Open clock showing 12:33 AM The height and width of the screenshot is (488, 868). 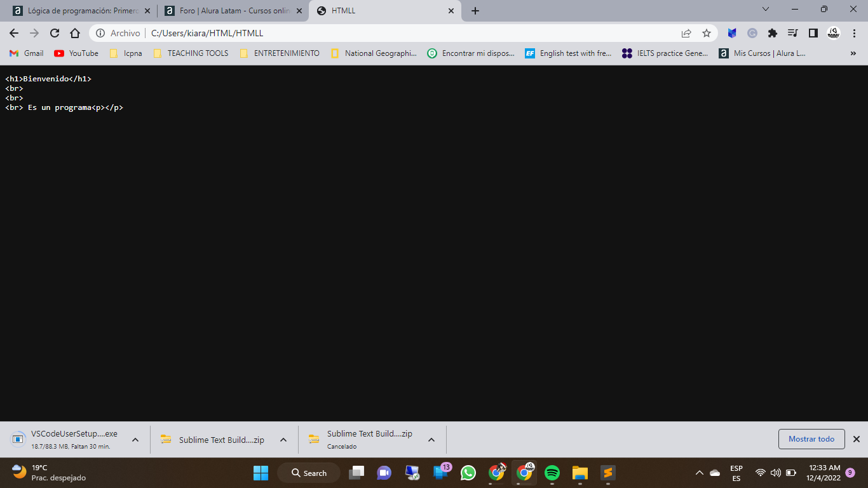tap(824, 473)
